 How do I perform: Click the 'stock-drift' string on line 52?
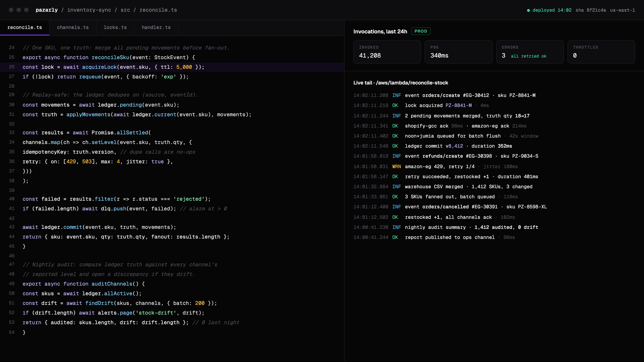(156, 313)
